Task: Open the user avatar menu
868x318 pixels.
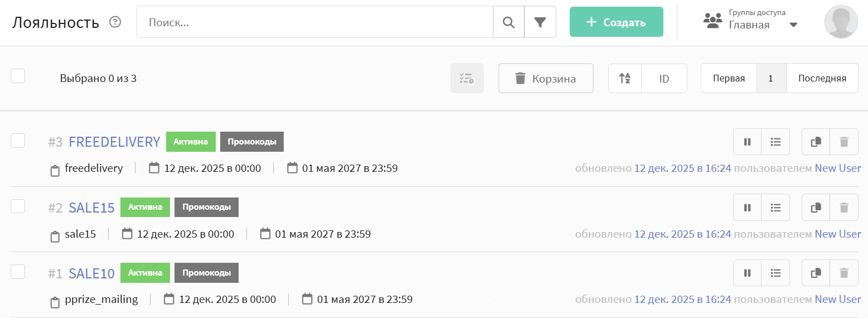Action: (x=841, y=22)
